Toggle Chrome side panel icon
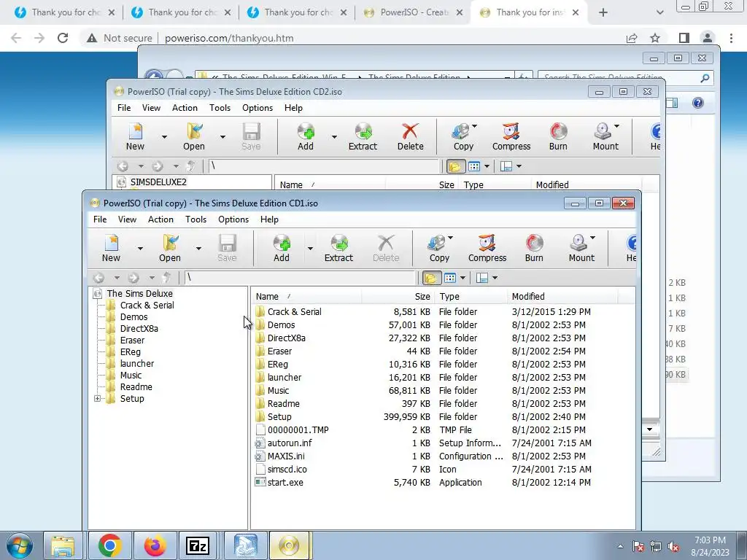This screenshot has width=747, height=560. pyautogui.click(x=684, y=38)
